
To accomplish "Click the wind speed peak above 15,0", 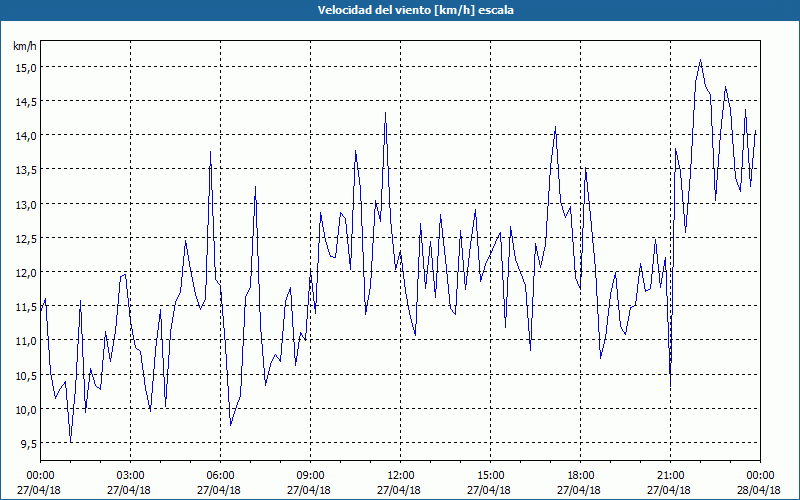I will tap(701, 60).
